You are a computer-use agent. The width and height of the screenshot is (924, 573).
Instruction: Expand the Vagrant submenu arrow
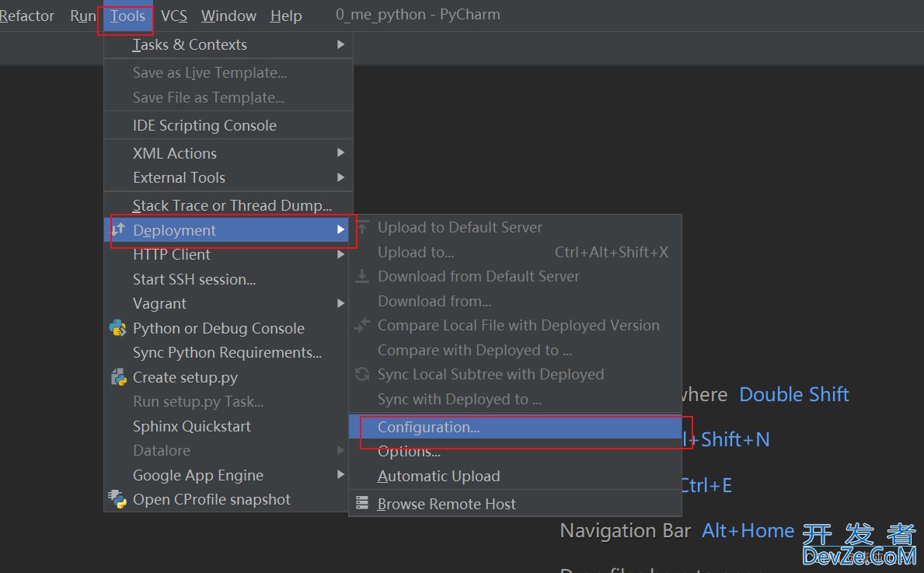340,303
